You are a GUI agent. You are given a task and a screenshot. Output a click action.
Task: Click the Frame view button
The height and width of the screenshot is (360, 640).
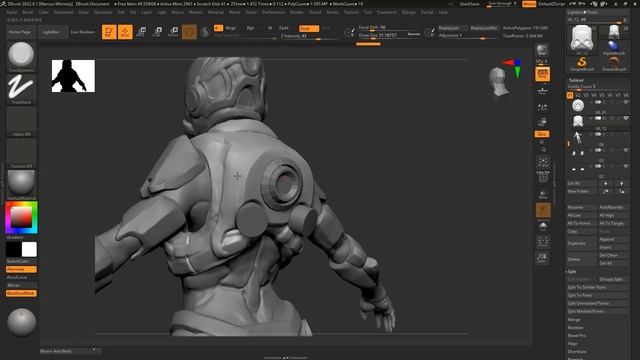pos(543,162)
